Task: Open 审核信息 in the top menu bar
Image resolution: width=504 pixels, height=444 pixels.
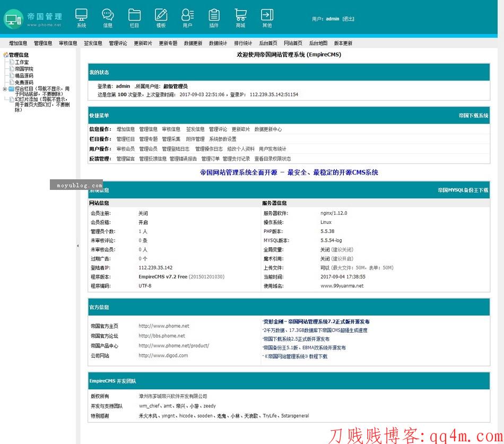Action: [x=68, y=43]
